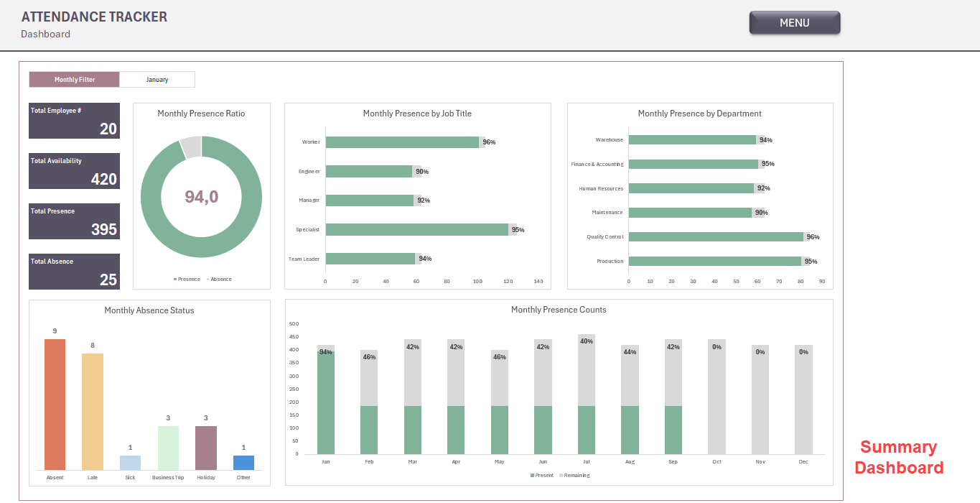
Task: Select the Monthly Filter label cell
Action: tap(75, 80)
